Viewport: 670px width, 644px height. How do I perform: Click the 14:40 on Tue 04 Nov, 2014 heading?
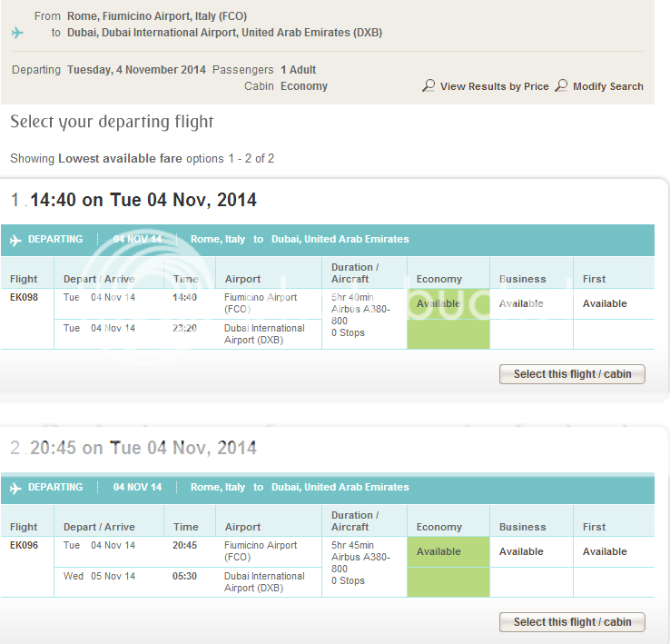coord(143,201)
